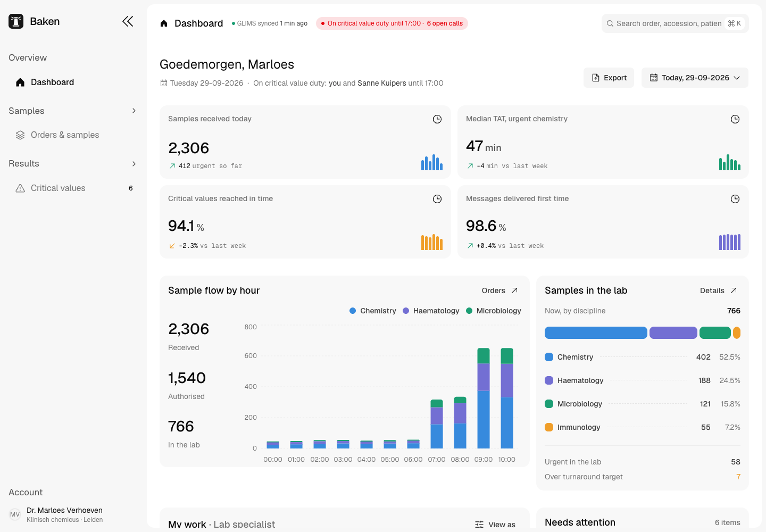Image resolution: width=766 pixels, height=532 pixels.
Task: Click the calendar icon beside Tuesday 29-09-2026
Action: pos(164,83)
